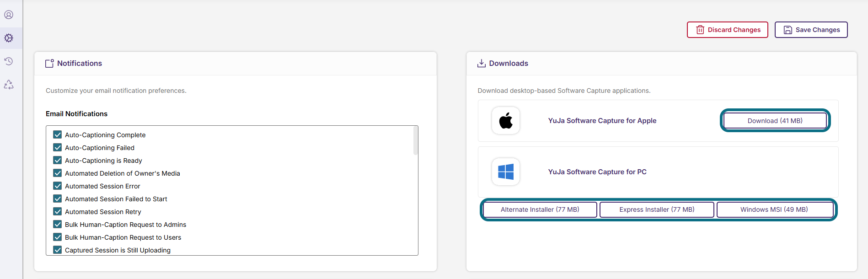
Task: Open the user profile sidebar icon
Action: coord(9,15)
